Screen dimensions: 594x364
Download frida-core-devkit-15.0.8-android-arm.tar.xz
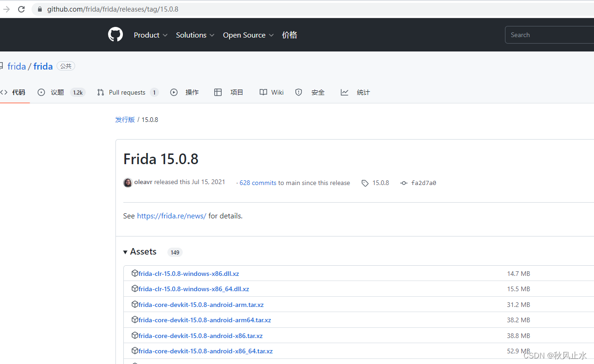[201, 305]
